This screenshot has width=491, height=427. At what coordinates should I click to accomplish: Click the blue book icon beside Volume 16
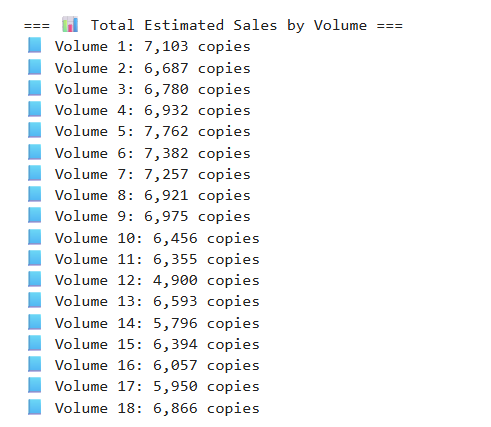point(35,364)
